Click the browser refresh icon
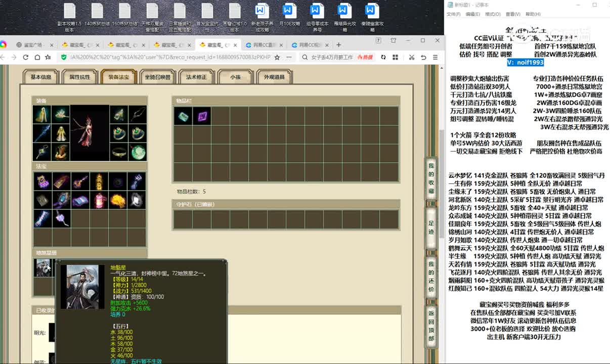Screen dimensions: 610x364 coord(25,57)
